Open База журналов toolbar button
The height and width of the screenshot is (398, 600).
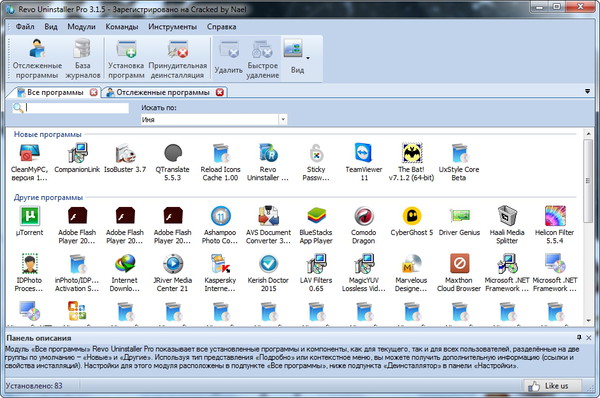(83, 59)
